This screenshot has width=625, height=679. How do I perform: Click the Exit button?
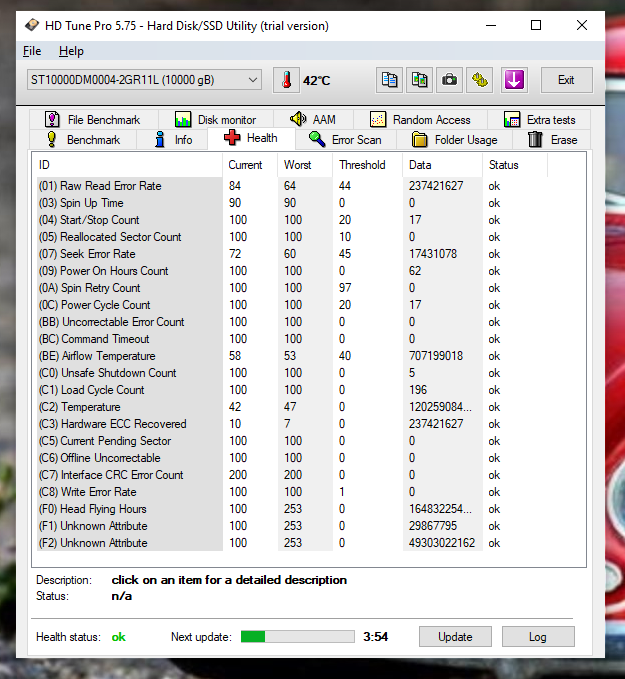click(x=566, y=80)
